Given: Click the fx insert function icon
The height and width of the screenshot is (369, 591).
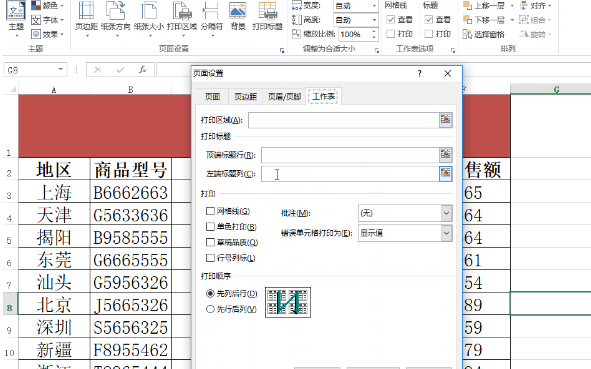Looking at the screenshot, I should point(142,70).
